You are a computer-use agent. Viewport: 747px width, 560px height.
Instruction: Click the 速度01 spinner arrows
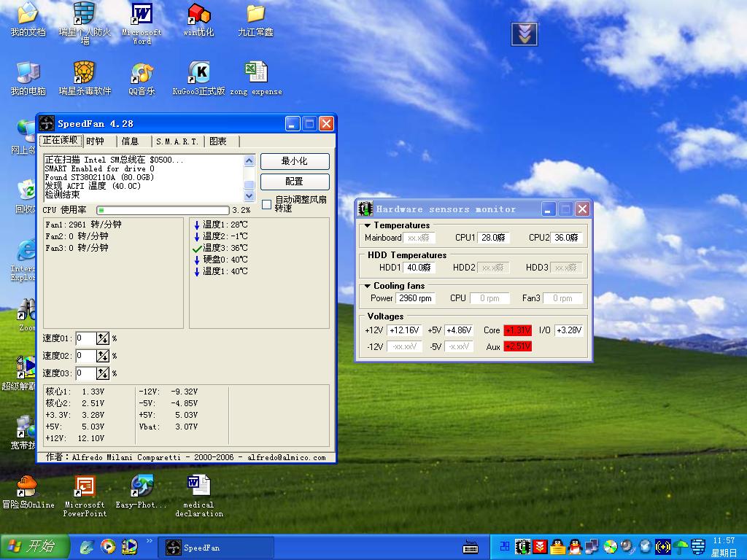click(103, 338)
